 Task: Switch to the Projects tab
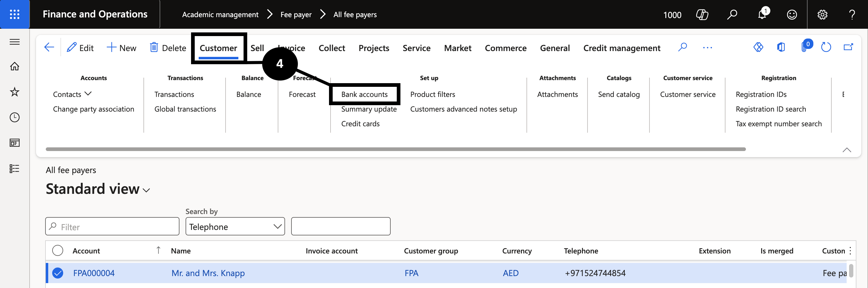click(374, 48)
